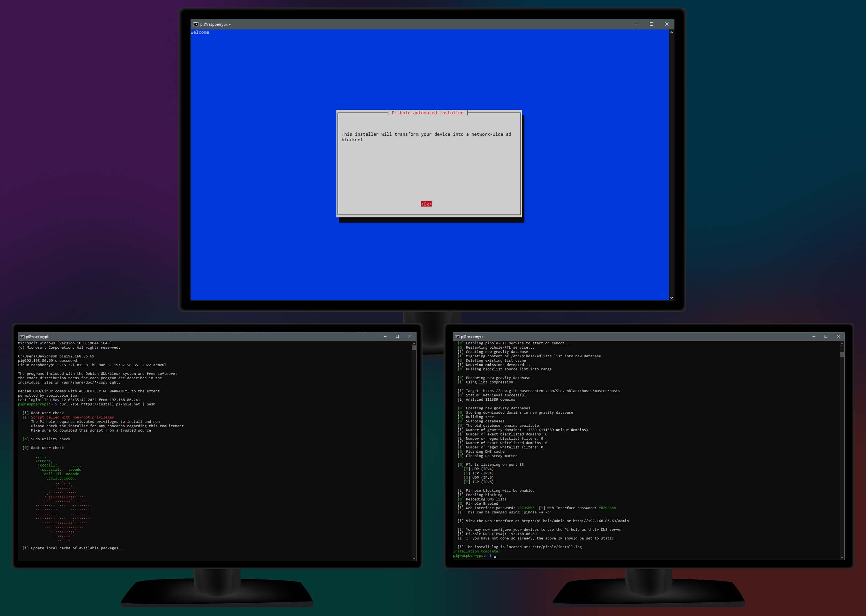Click the StevenBlack hosts Target URL line

(539, 391)
